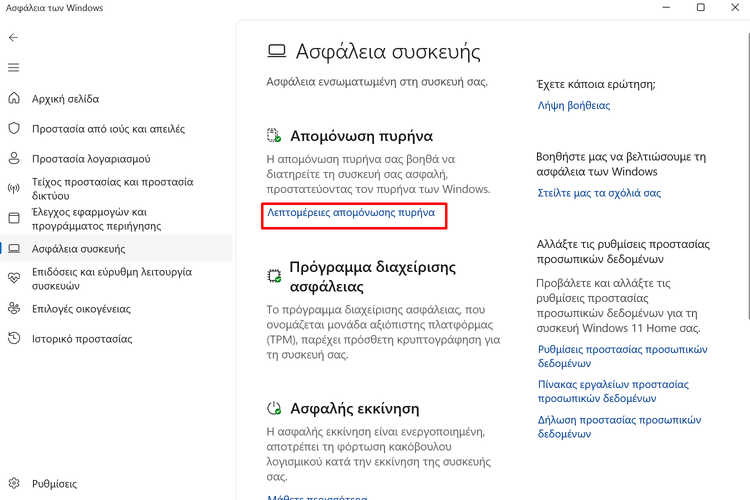Click the account protection person icon
Viewport: 750px width, 500px height.
point(14,159)
